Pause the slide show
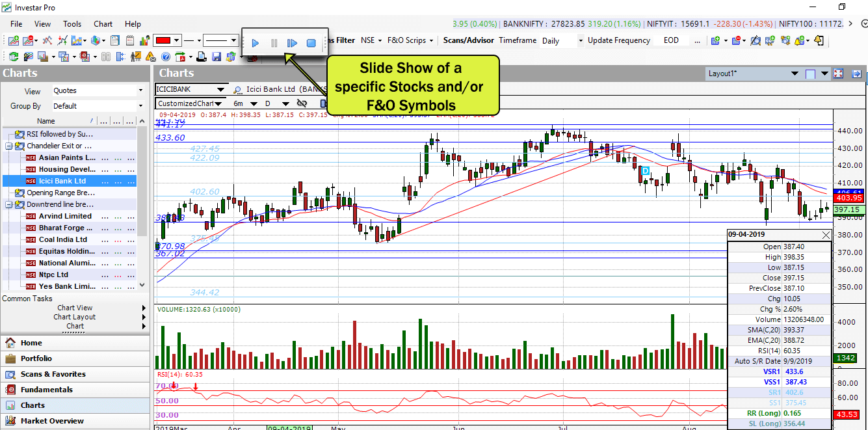 (273, 42)
